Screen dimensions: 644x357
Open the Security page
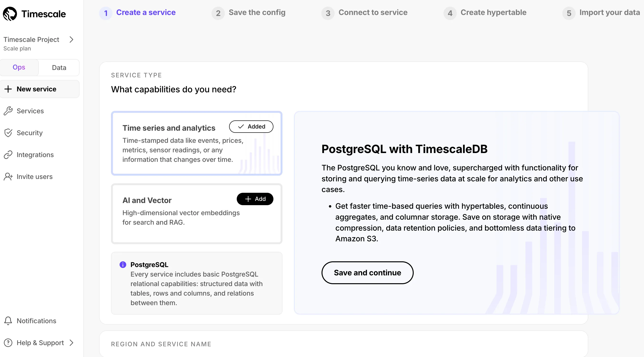(x=30, y=133)
